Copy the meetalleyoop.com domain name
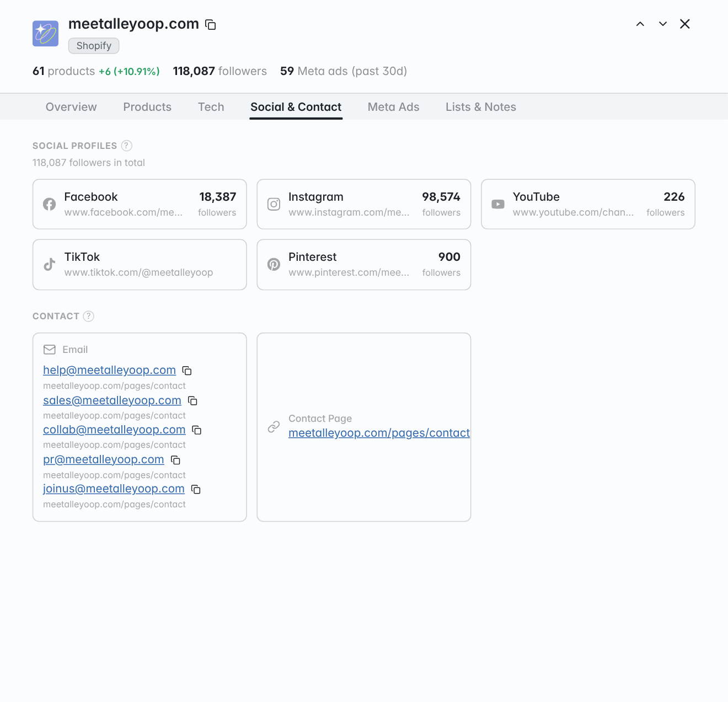This screenshot has width=728, height=702. pos(211,24)
